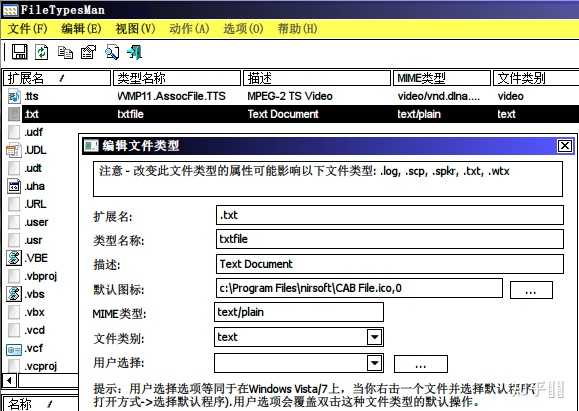Click the .uha file icon

[x=14, y=186]
